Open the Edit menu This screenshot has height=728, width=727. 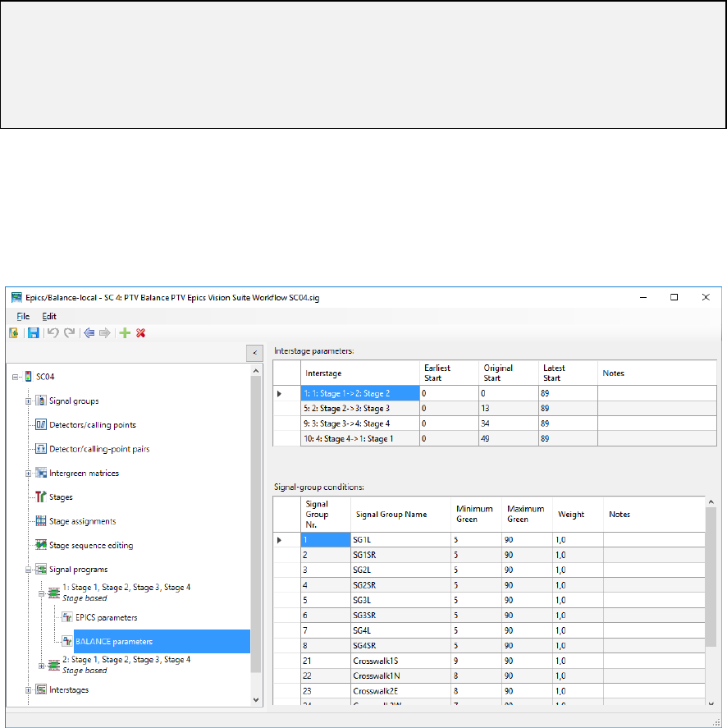[49, 316]
